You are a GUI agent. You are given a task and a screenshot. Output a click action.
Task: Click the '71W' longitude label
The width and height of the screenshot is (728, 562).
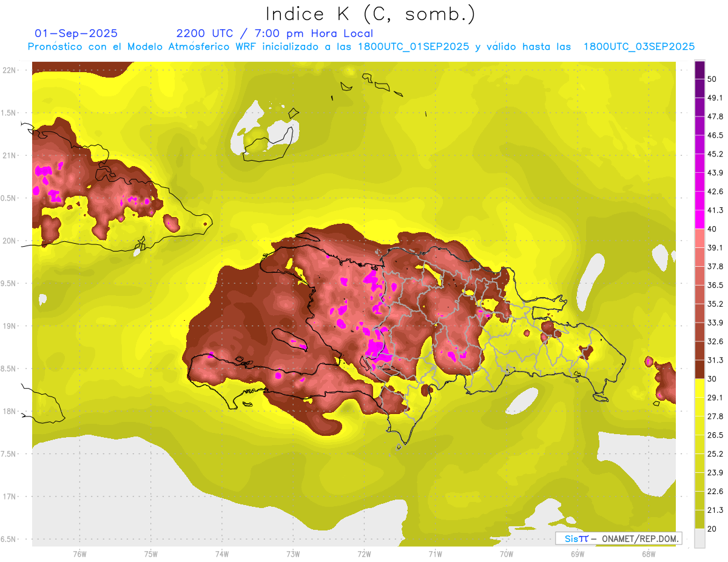click(x=435, y=554)
